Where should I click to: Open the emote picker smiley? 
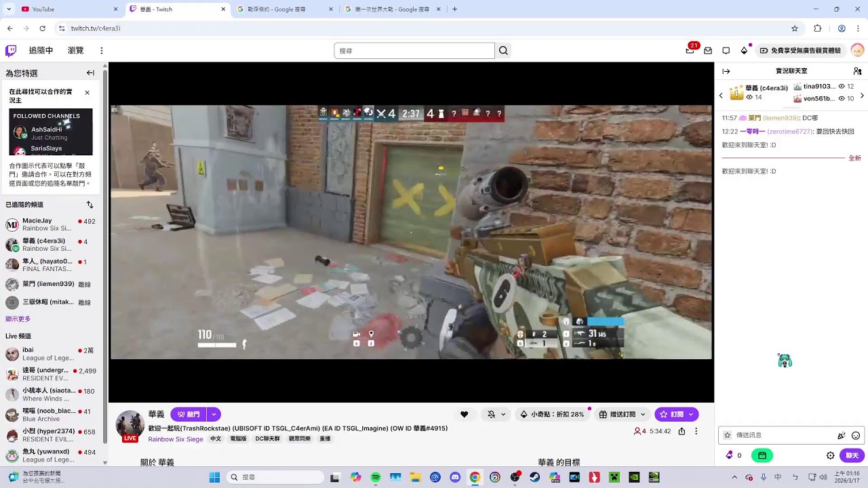[856, 435]
